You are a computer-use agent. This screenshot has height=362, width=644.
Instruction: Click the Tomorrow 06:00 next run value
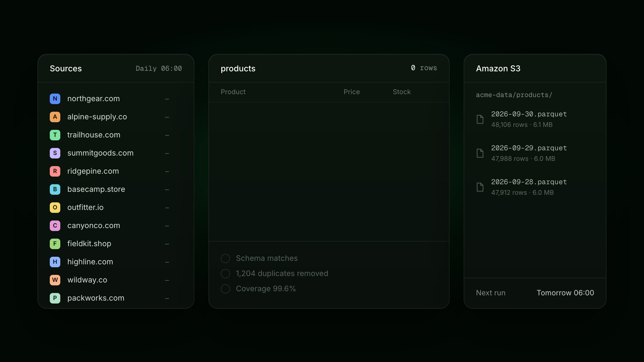point(565,293)
